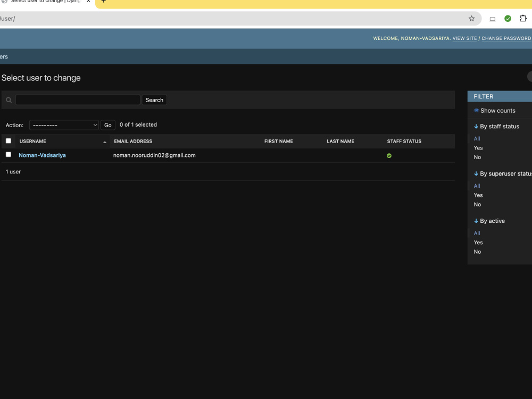Image resolution: width=532 pixels, height=399 pixels.
Task: Open the extensions puzzle icon
Action: click(x=523, y=18)
